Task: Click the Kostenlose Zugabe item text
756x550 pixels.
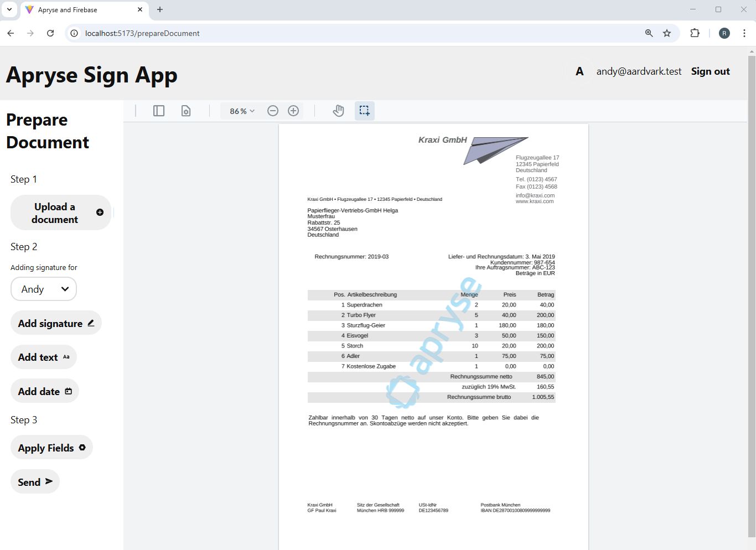Action: (x=371, y=366)
